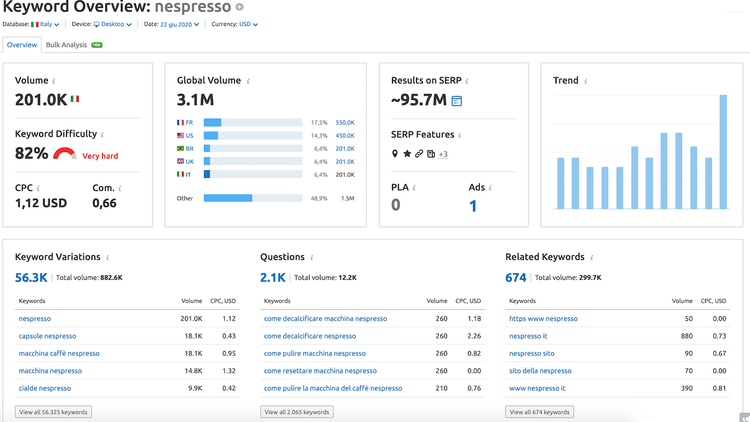Click the Brazil flag in Global Volume
The image size is (750, 422).
pos(180,148)
